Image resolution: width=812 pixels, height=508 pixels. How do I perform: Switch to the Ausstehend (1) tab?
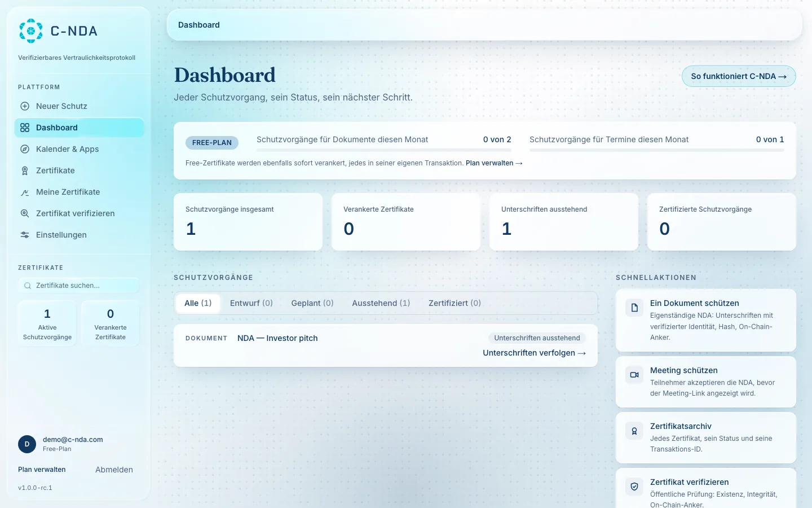pyautogui.click(x=381, y=303)
